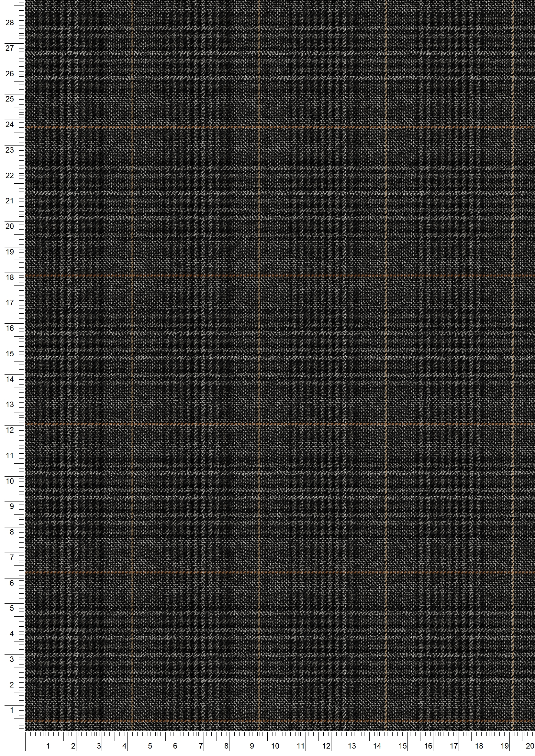Click the number 10 on the vertical ruler
The width and height of the screenshot is (535, 756).
[10, 481]
